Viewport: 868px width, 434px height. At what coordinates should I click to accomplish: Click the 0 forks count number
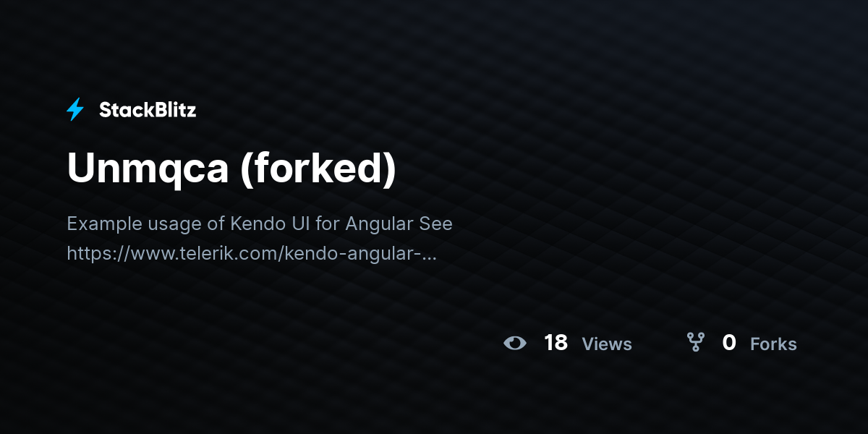[729, 343]
